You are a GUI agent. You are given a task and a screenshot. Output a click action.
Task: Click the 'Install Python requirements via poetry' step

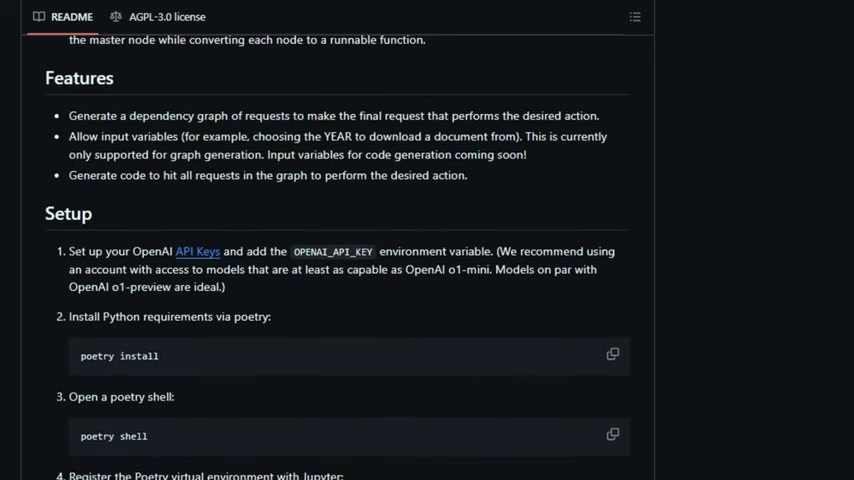click(x=169, y=317)
